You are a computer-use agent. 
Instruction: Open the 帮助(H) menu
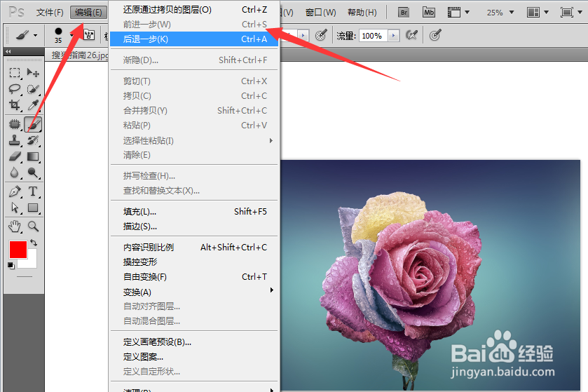coord(362,13)
